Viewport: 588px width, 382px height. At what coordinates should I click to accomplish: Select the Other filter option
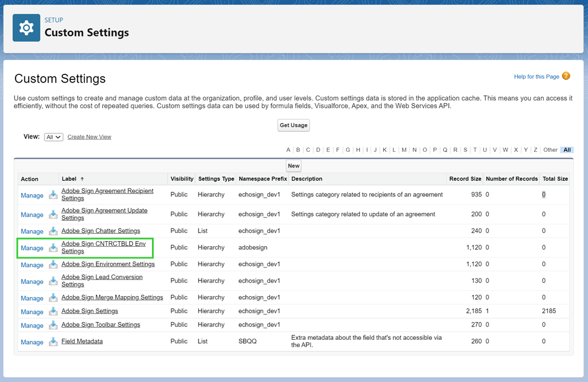pyautogui.click(x=550, y=149)
